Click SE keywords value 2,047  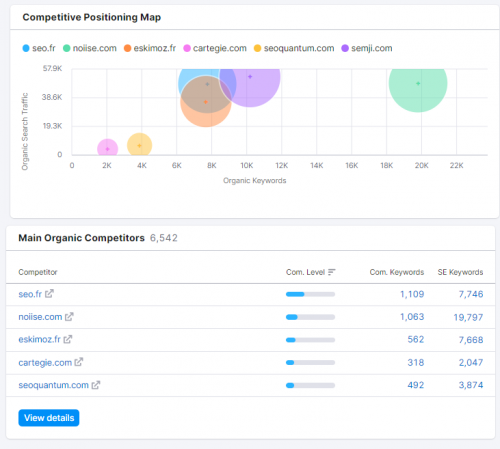pos(471,362)
